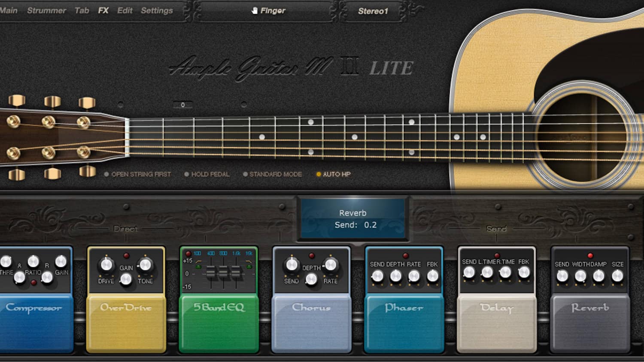Toggle the Delay pedal power LED
Viewport: 644px width, 362px height.
(x=497, y=256)
